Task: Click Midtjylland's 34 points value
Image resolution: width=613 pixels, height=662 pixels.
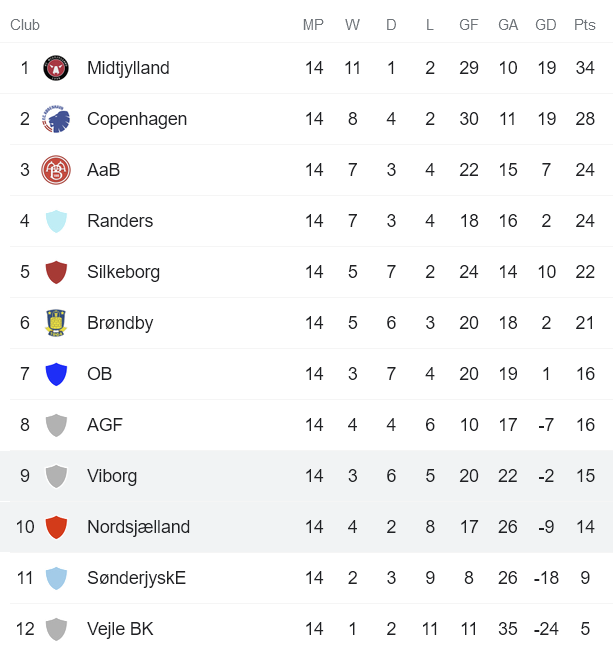Action: 585,68
